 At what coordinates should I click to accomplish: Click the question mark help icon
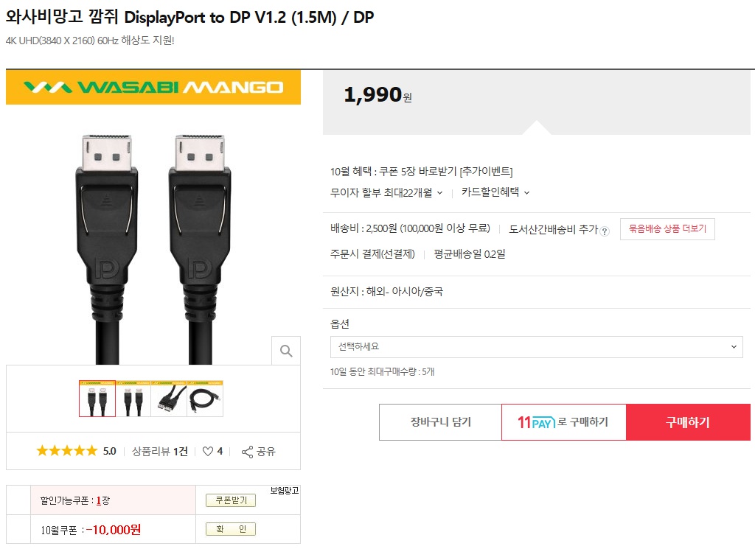[605, 231]
